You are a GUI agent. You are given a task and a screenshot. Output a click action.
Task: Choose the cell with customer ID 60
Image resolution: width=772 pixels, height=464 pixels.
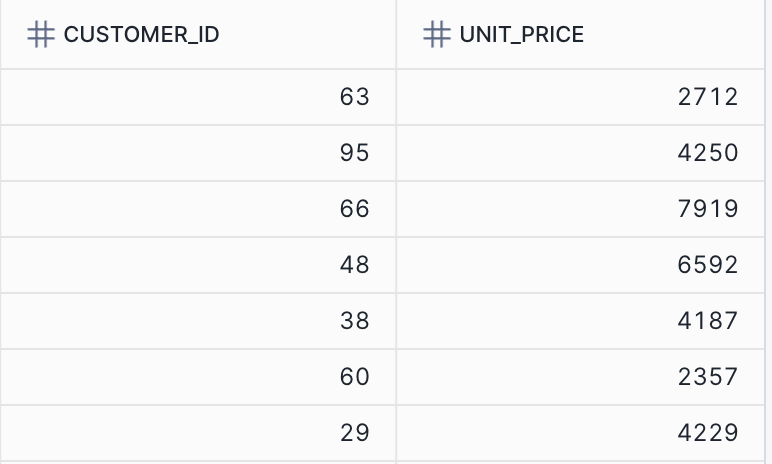(x=354, y=377)
